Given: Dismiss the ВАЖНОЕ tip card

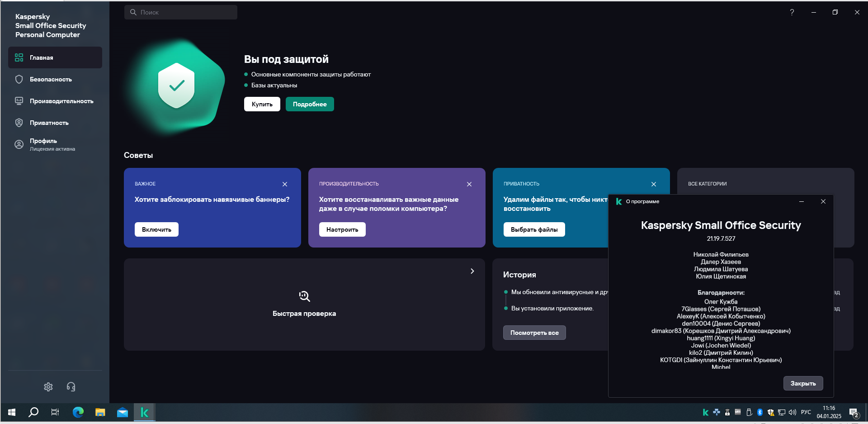Looking at the screenshot, I should click(x=285, y=184).
